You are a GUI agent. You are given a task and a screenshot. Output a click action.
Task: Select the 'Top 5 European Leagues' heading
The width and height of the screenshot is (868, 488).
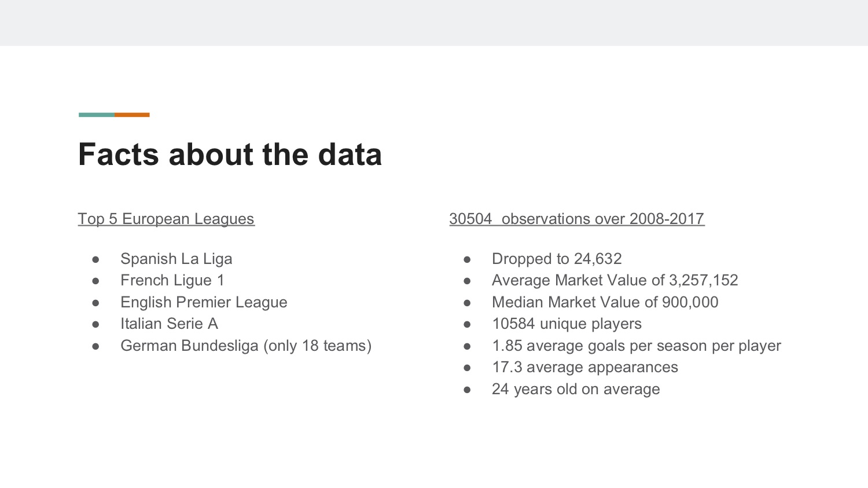(x=166, y=219)
